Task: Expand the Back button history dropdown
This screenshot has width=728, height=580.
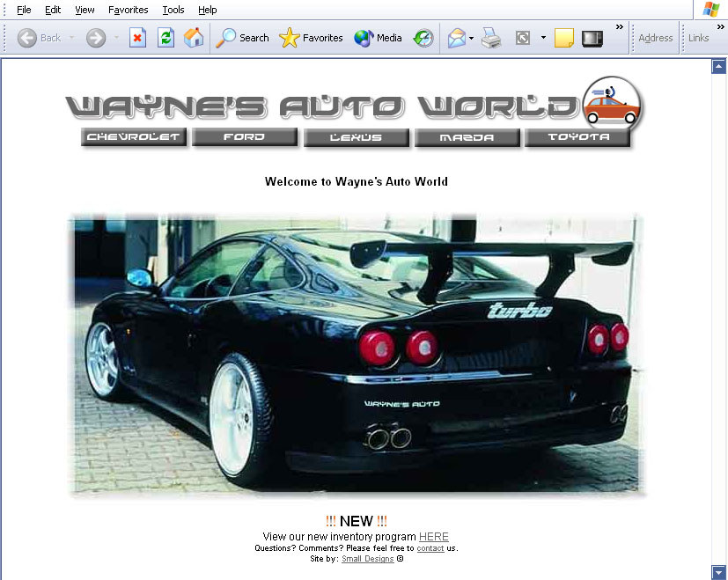Action: (x=72, y=38)
